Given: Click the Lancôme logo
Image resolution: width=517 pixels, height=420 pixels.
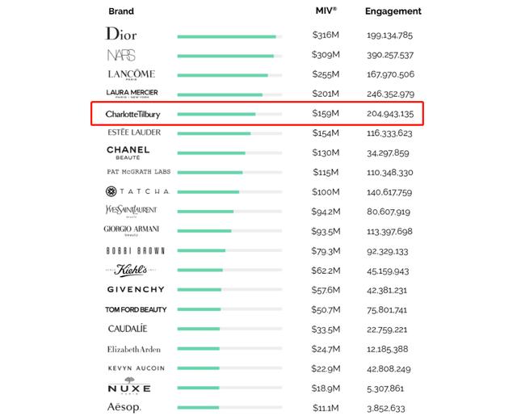Looking at the screenshot, I should 131,75.
